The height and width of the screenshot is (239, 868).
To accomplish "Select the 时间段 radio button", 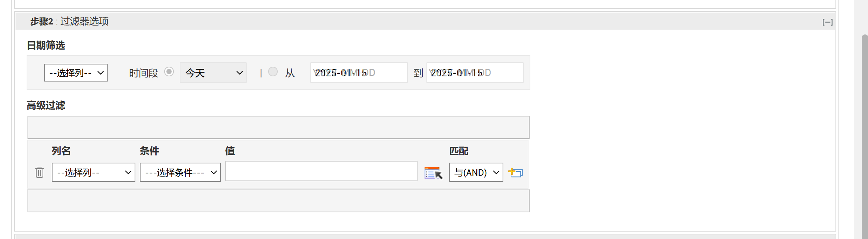I will coord(169,72).
